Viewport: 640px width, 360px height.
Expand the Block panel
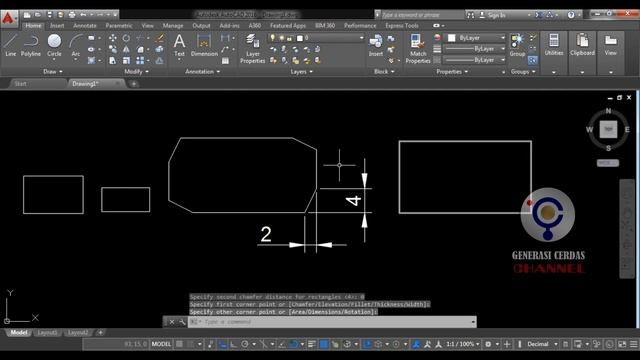coord(384,71)
